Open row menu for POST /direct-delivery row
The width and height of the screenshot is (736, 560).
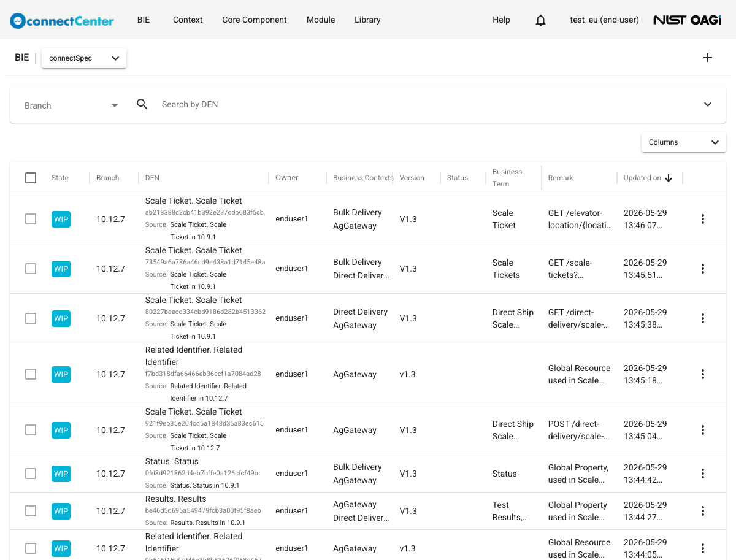point(703,430)
